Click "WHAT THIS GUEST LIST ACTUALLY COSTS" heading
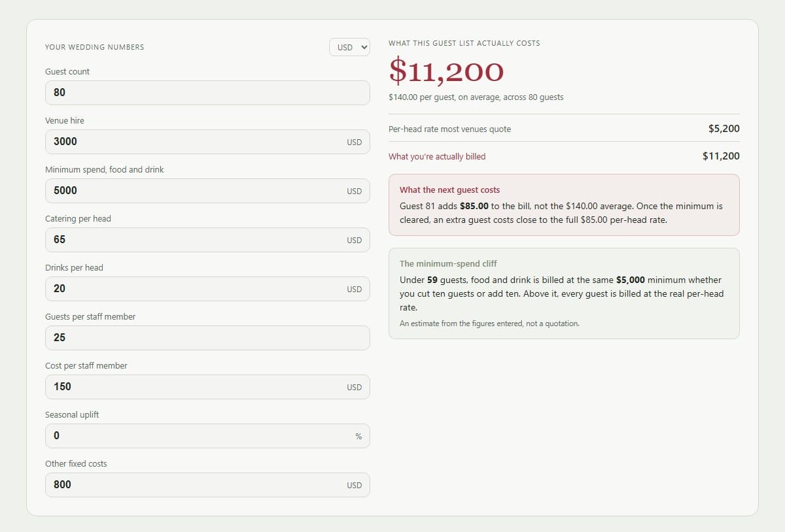Viewport: 785px width, 532px height. [464, 43]
